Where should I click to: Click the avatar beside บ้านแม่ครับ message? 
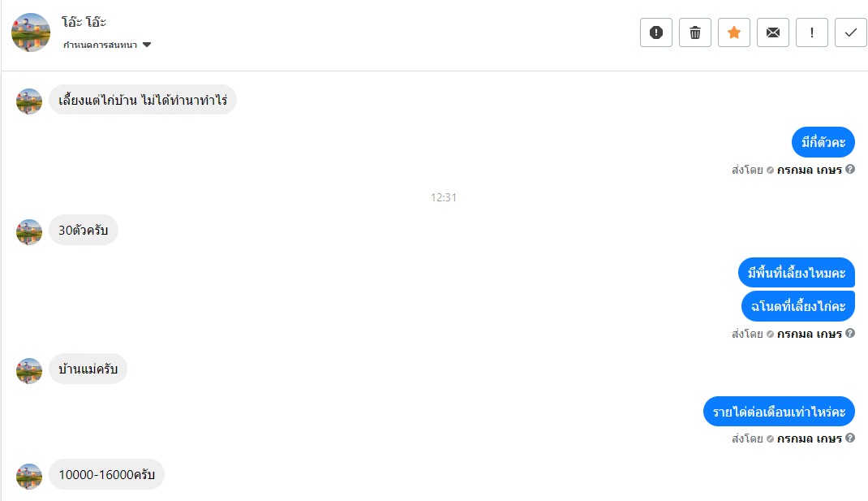pos(29,371)
